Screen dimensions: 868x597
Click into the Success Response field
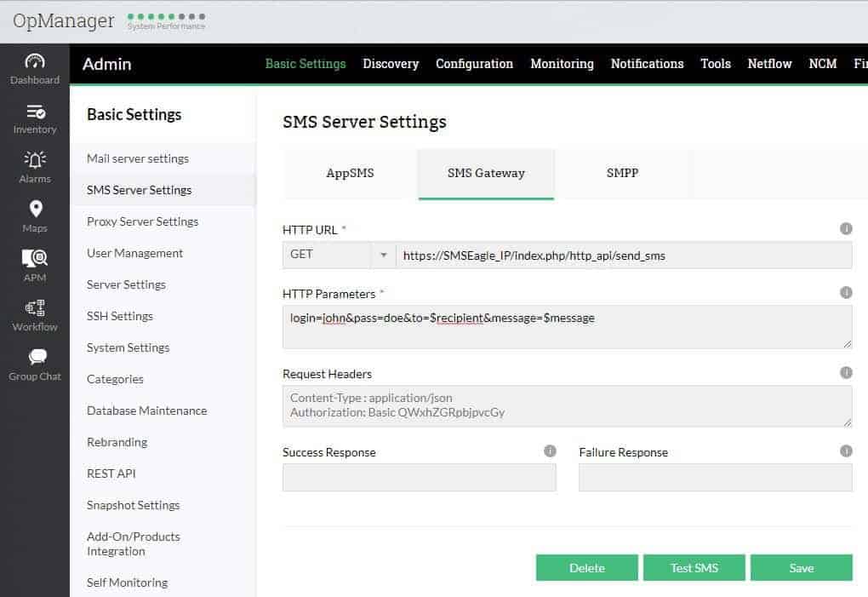(419, 478)
